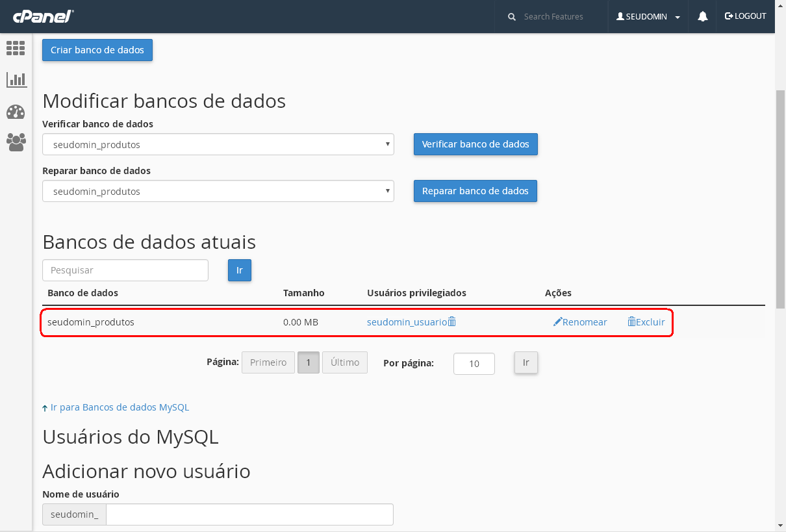Click the Ações column header
Viewport: 786px width, 532px height.
click(558, 293)
